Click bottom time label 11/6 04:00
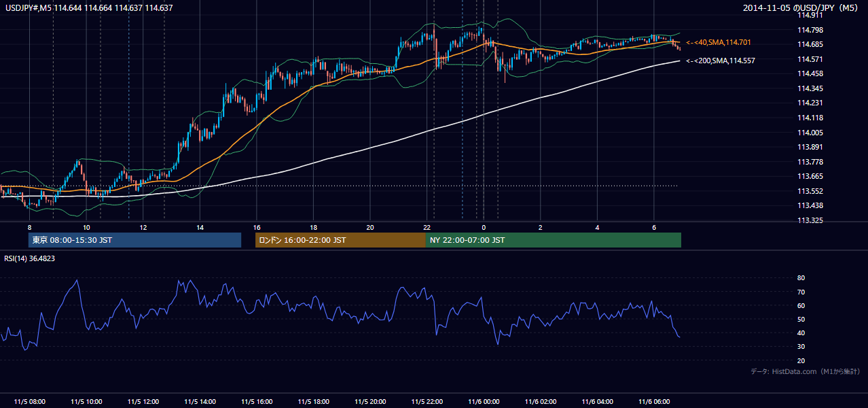This screenshot has height=408, width=868. pyautogui.click(x=597, y=402)
